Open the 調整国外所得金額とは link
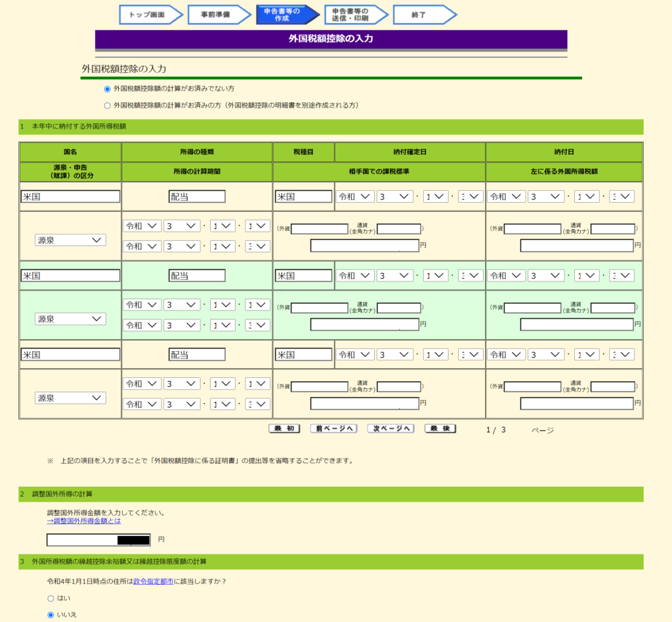 (84, 521)
